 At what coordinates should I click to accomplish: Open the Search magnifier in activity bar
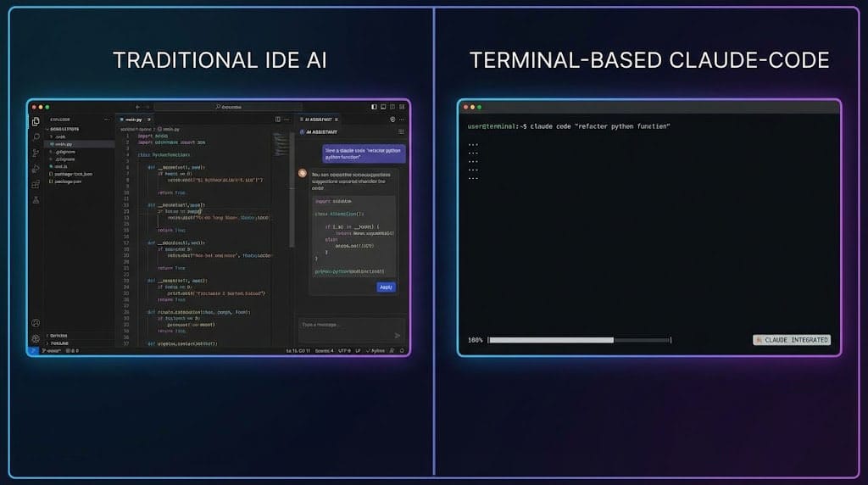[x=36, y=137]
